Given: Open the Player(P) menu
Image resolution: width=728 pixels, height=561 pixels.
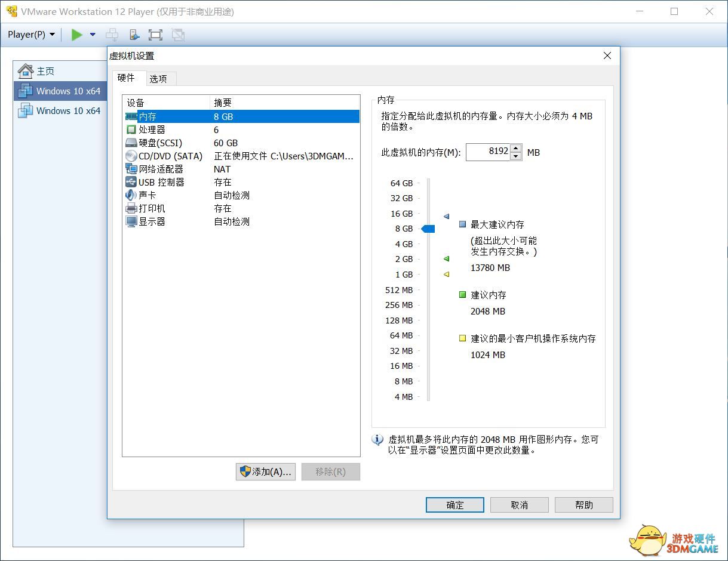Looking at the screenshot, I should pyautogui.click(x=31, y=35).
